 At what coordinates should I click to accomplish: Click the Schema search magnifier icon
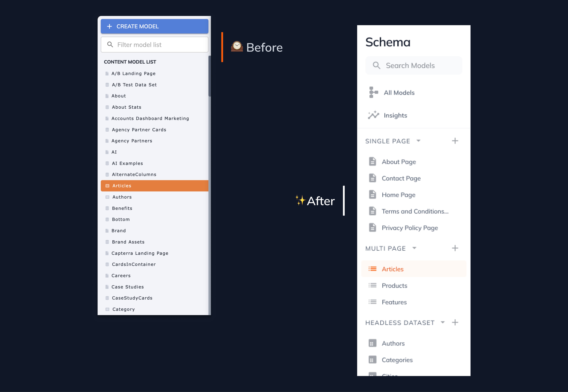pyautogui.click(x=376, y=66)
